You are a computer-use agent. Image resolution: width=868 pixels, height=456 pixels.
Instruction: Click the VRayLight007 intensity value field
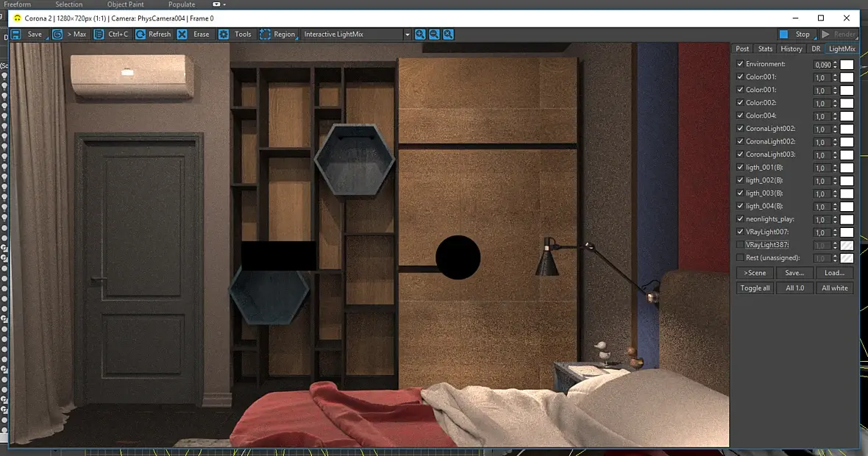click(822, 232)
